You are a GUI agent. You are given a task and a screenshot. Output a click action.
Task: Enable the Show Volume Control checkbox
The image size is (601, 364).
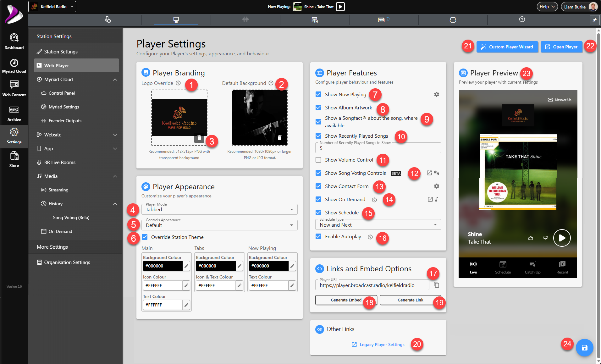(318, 160)
